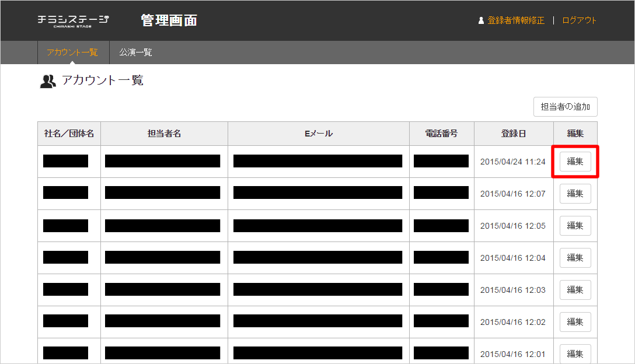Open edit for the 2015/04/16 12:04 entry
The image size is (635, 364).
(x=575, y=258)
